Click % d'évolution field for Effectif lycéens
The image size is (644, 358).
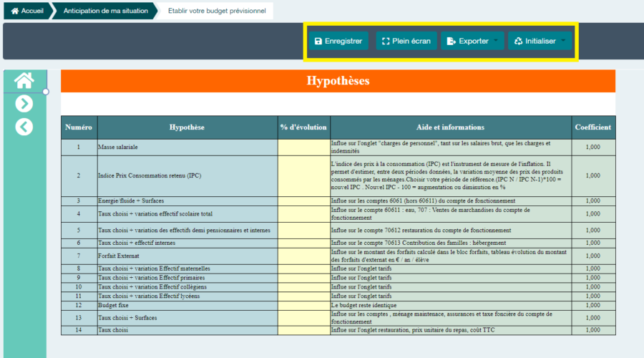click(x=304, y=296)
